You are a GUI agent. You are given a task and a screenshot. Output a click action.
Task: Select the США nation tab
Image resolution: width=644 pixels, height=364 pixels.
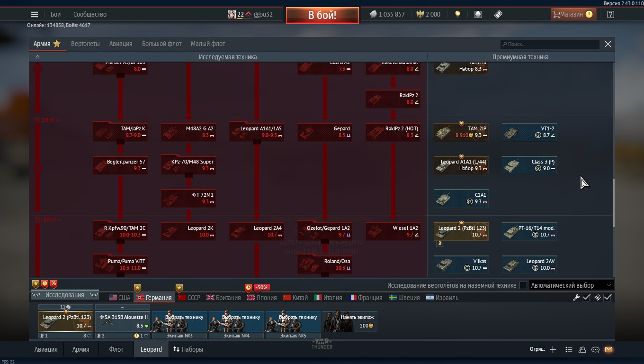pyautogui.click(x=119, y=298)
